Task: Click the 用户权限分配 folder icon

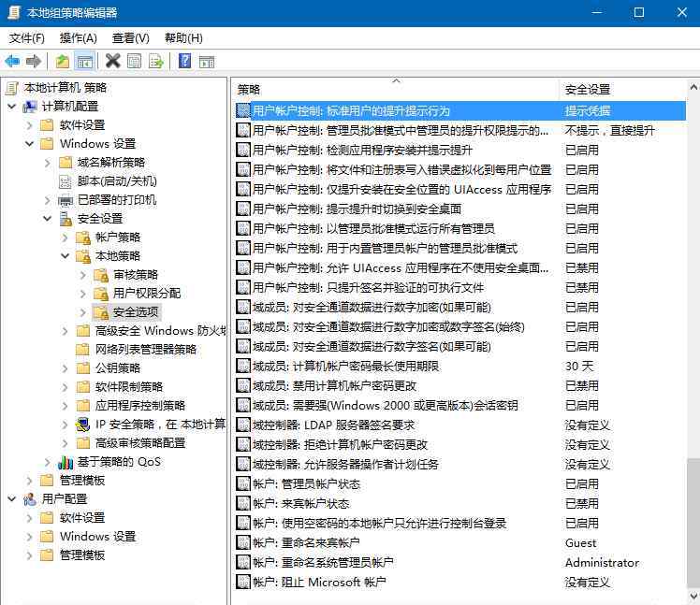Action: tap(101, 294)
